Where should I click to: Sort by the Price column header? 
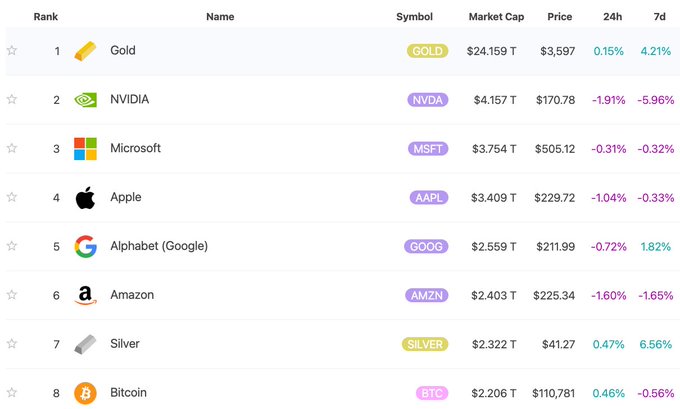(559, 16)
